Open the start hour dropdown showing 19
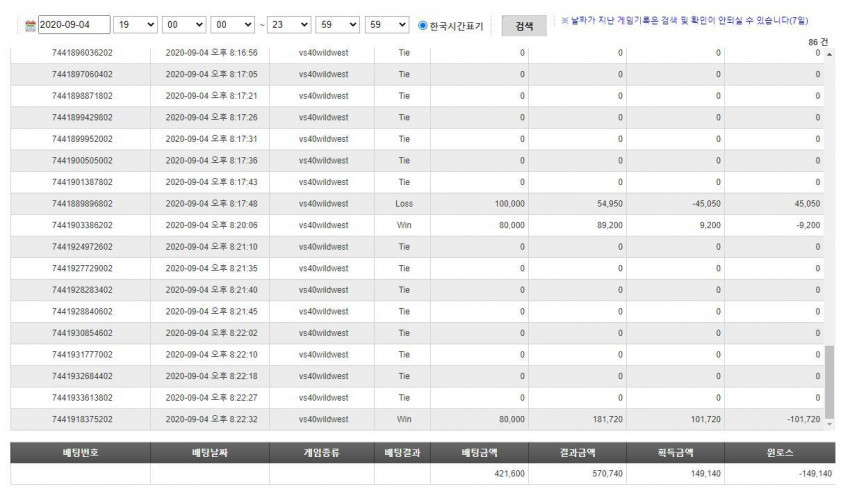 [135, 24]
